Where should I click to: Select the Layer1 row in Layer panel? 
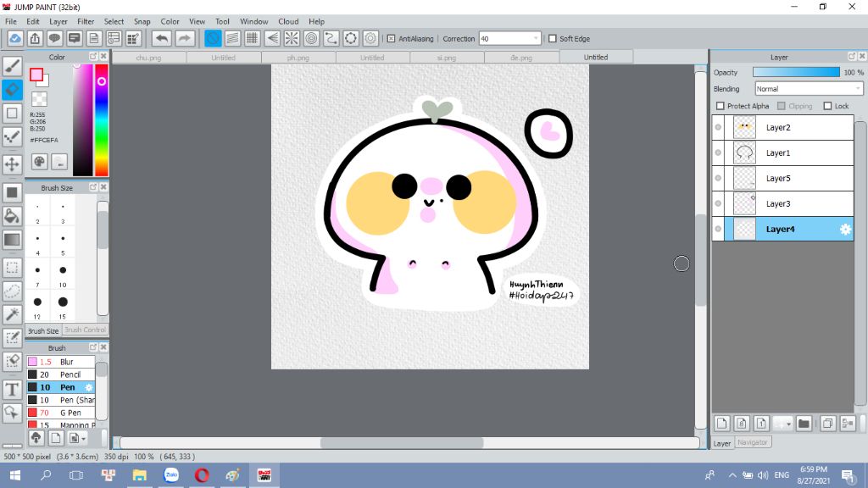[782, 152]
